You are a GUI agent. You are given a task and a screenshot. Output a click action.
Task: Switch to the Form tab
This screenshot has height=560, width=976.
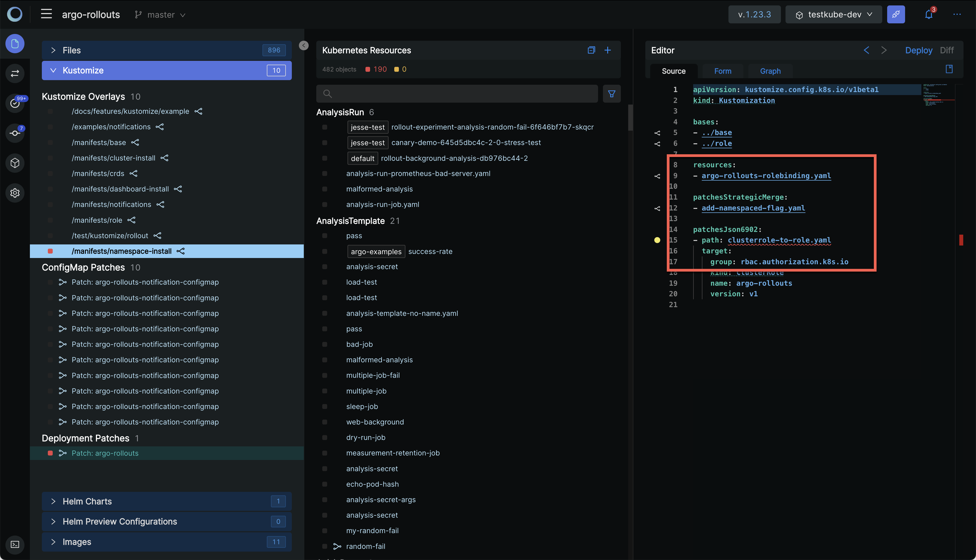(x=722, y=71)
